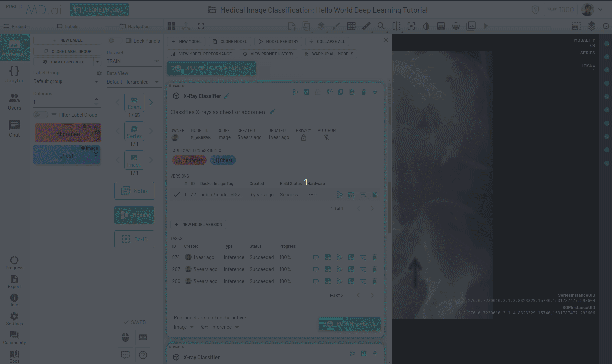Toggle the Autorun flash icon off
The width and height of the screenshot is (612, 364).
click(x=326, y=137)
